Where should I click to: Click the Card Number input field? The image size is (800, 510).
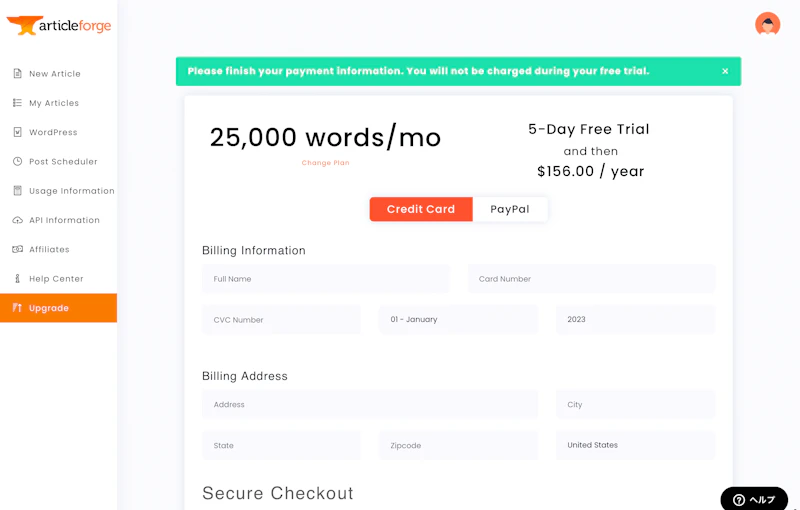click(x=591, y=279)
